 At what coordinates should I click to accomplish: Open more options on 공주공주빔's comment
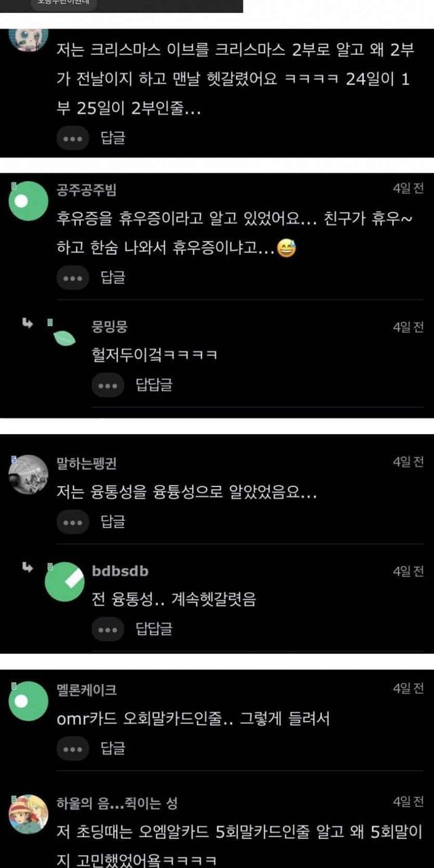point(73,277)
